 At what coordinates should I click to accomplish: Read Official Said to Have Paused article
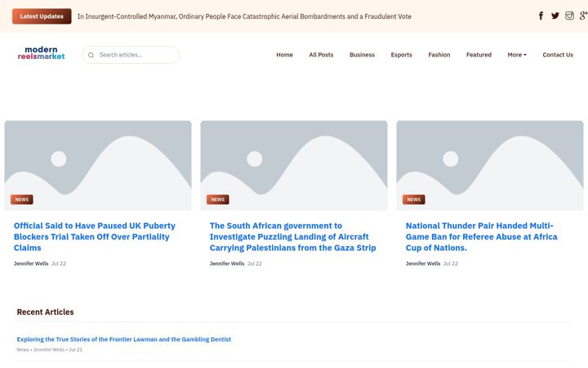pyautogui.click(x=95, y=236)
